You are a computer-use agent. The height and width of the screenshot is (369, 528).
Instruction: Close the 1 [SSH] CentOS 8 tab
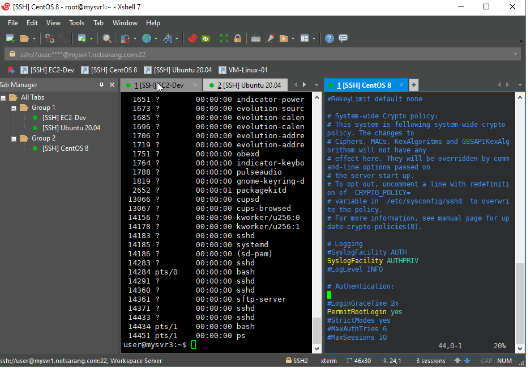(401, 85)
